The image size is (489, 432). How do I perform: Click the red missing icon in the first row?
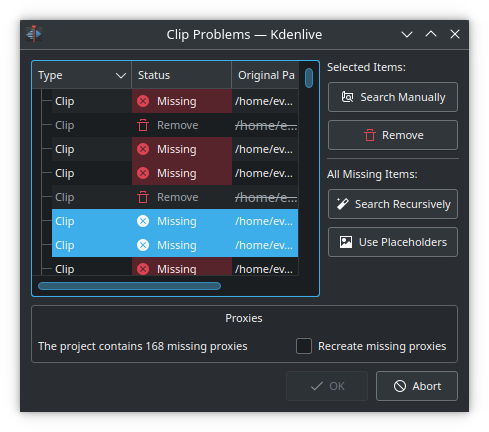pyautogui.click(x=143, y=101)
